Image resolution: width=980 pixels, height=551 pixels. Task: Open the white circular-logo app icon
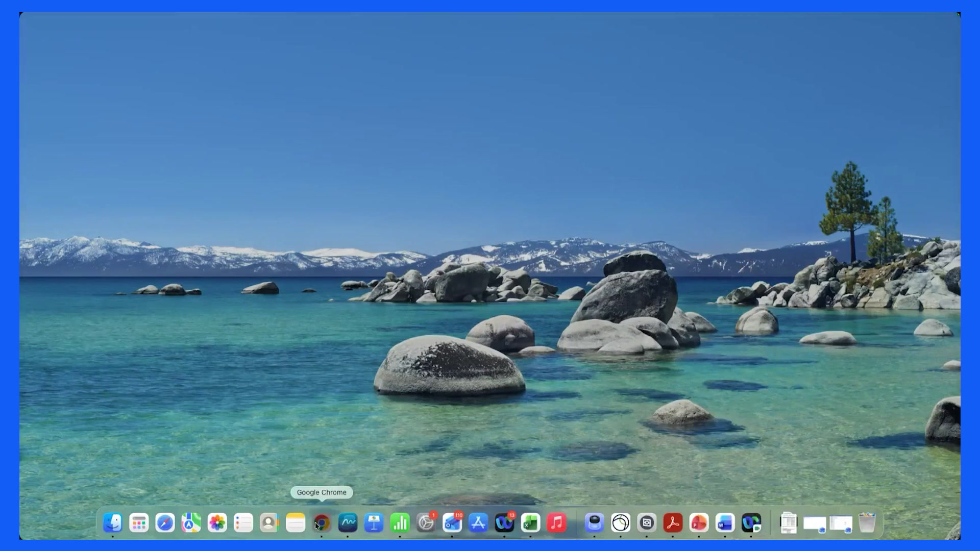621,523
